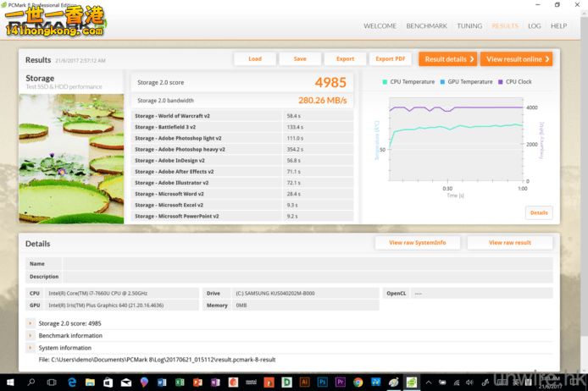Click the Description field in Details
The image size is (588, 391).
click(308, 277)
